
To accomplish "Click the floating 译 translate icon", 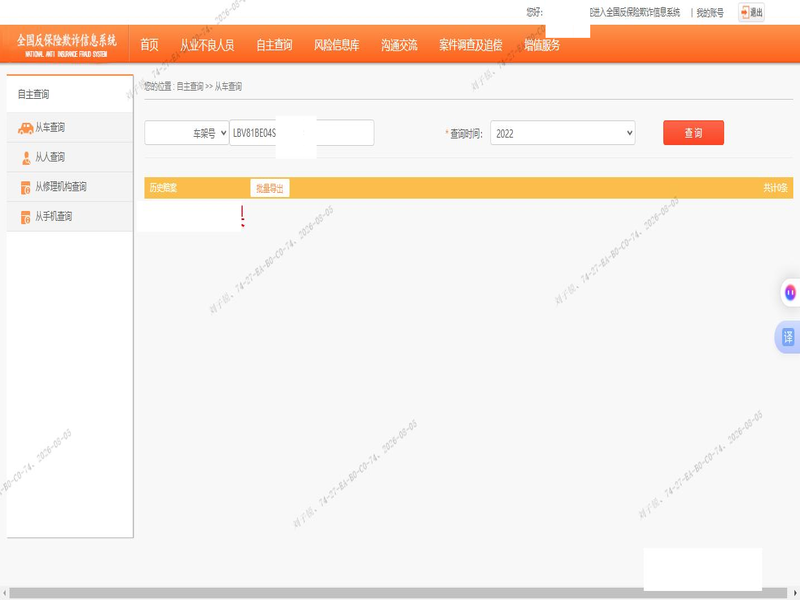I will point(788,337).
